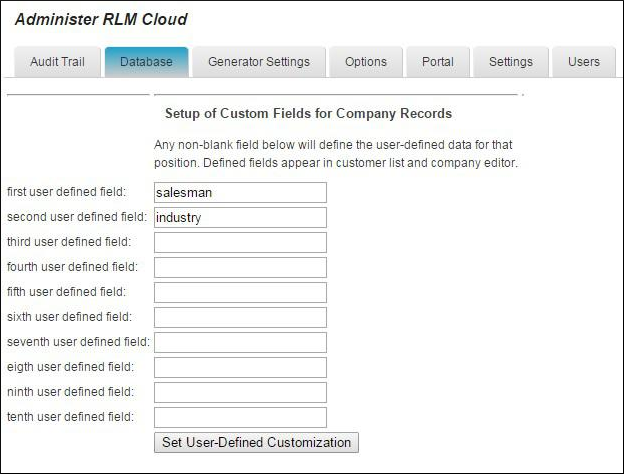Click the 'Setup of Custom Fields' heading

(308, 114)
